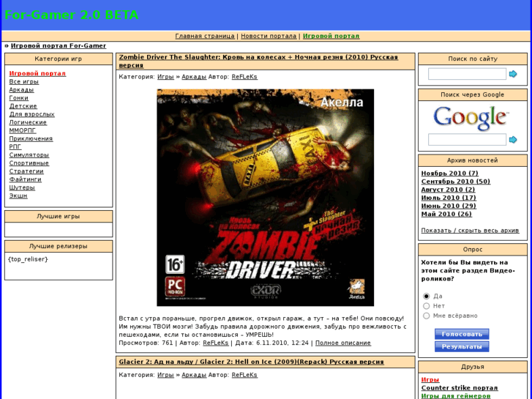Open the 'Экшн' category

tap(18, 196)
